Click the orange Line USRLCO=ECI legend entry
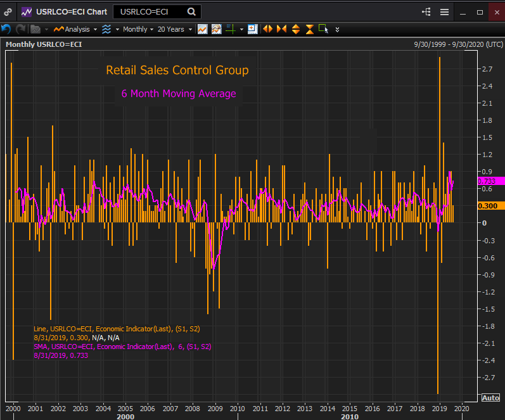Image resolution: width=505 pixels, height=420 pixels. click(117, 329)
